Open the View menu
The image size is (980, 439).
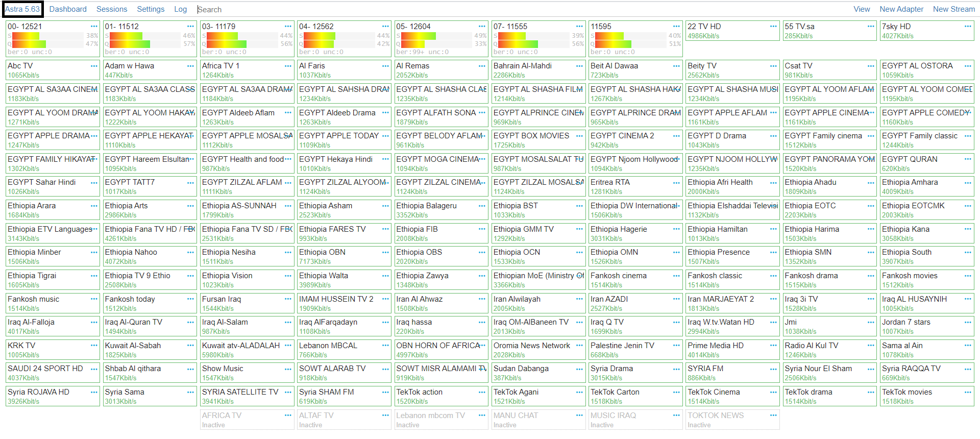(x=862, y=9)
